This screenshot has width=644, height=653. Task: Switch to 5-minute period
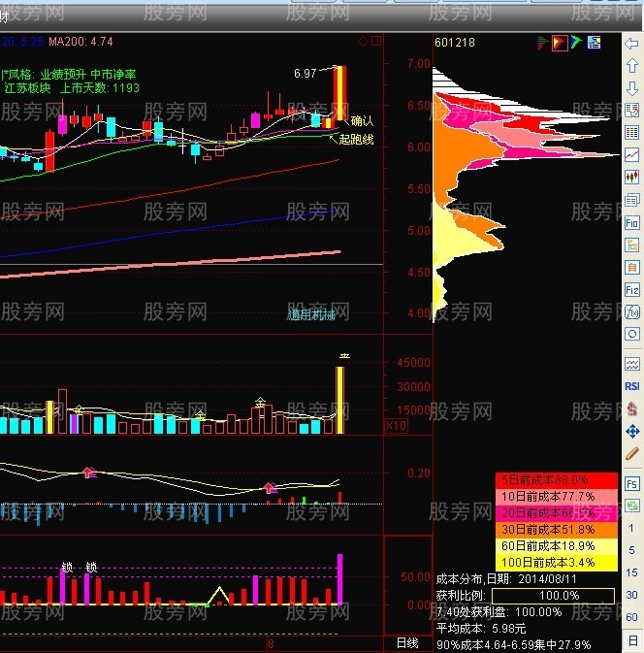(x=631, y=550)
